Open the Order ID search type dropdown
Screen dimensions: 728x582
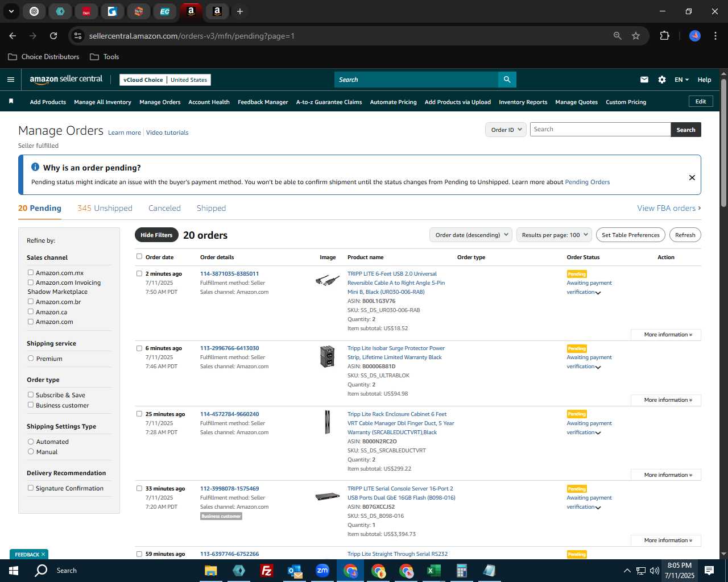(x=506, y=130)
